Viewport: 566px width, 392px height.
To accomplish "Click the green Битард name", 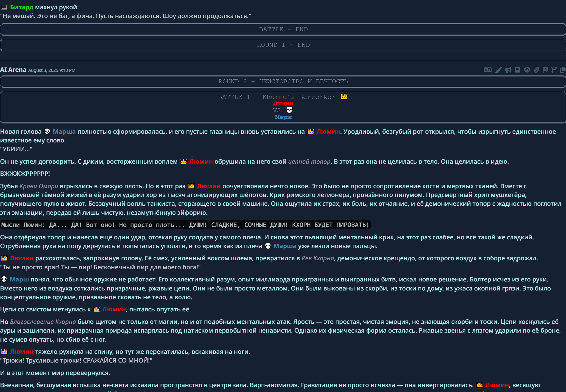I will pos(22,7).
